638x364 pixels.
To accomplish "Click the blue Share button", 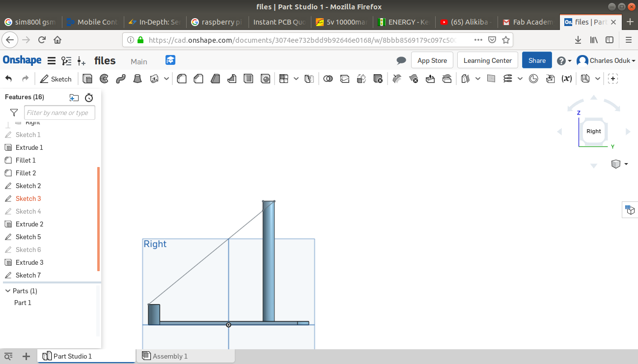I will click(537, 60).
